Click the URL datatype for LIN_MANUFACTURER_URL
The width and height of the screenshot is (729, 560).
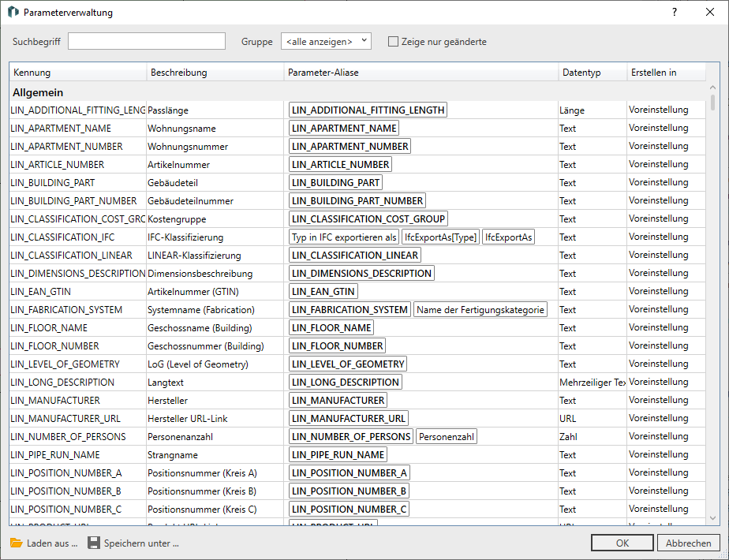[568, 418]
